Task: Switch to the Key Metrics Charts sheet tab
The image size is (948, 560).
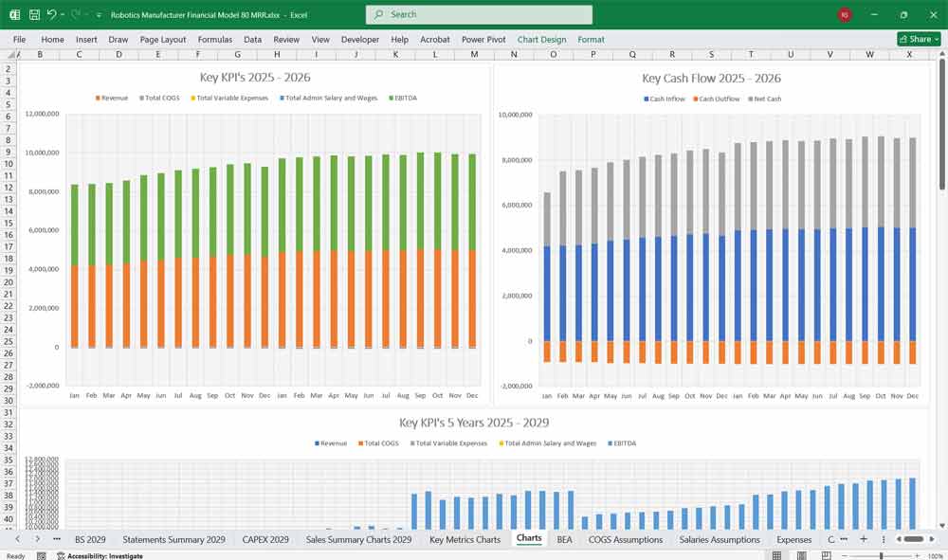Action: [465, 539]
